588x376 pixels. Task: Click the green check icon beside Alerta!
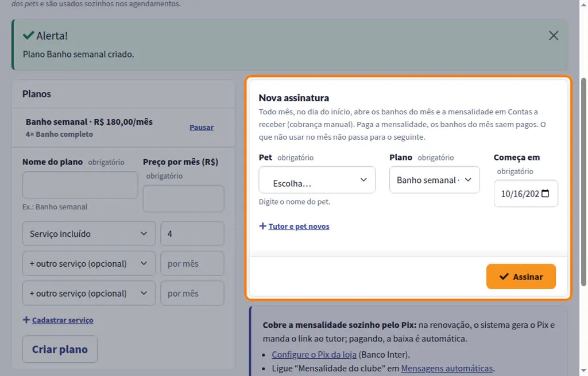(x=29, y=36)
